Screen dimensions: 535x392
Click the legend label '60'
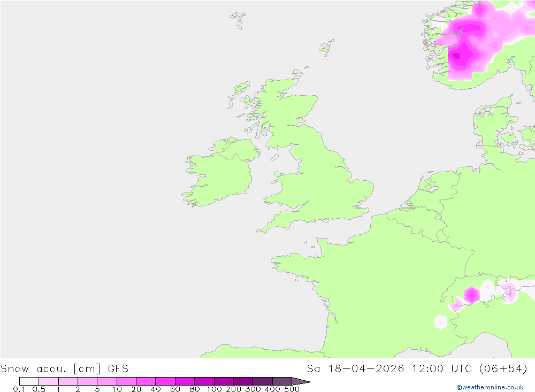tap(175, 389)
